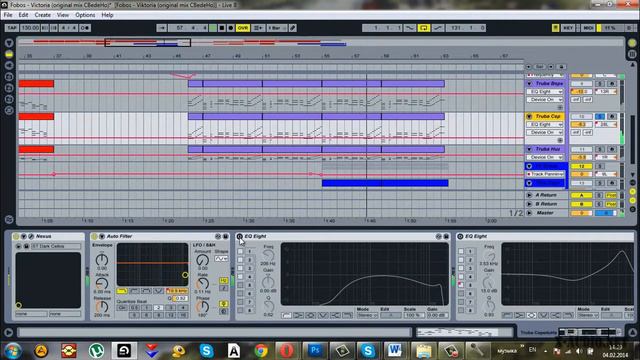This screenshot has height=360, width=640.
Task: Enable MIDI map mode
Action: point(588,28)
